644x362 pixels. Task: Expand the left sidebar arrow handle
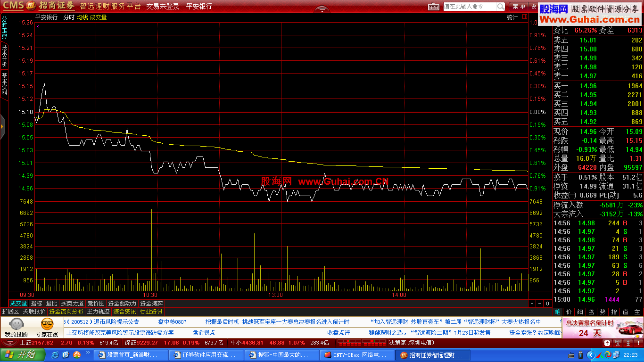[2, 126]
